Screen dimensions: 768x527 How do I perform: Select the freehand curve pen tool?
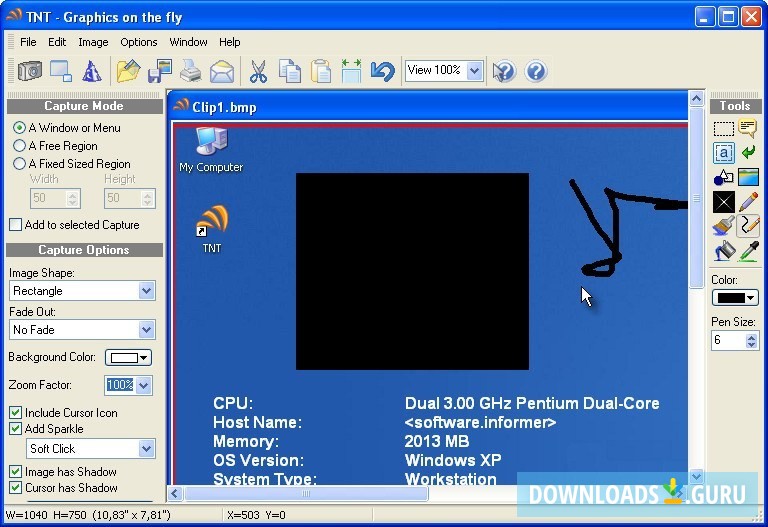[x=748, y=226]
